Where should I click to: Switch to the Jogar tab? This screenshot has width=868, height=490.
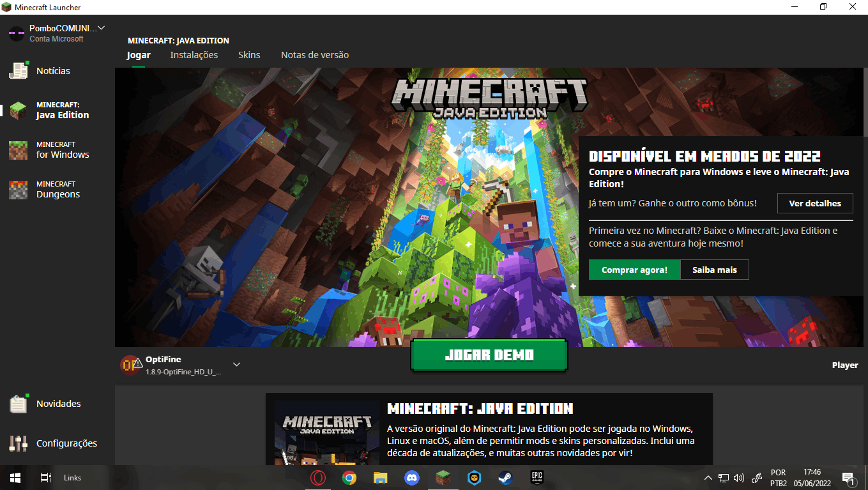pos(139,55)
